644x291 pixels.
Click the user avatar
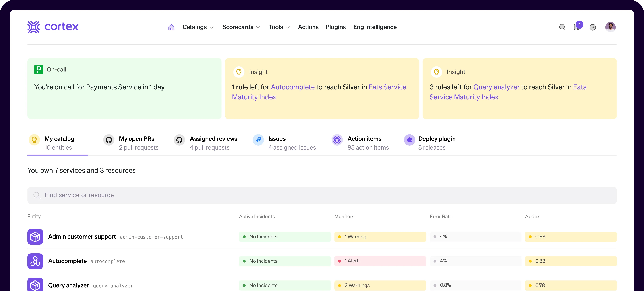pos(610,27)
